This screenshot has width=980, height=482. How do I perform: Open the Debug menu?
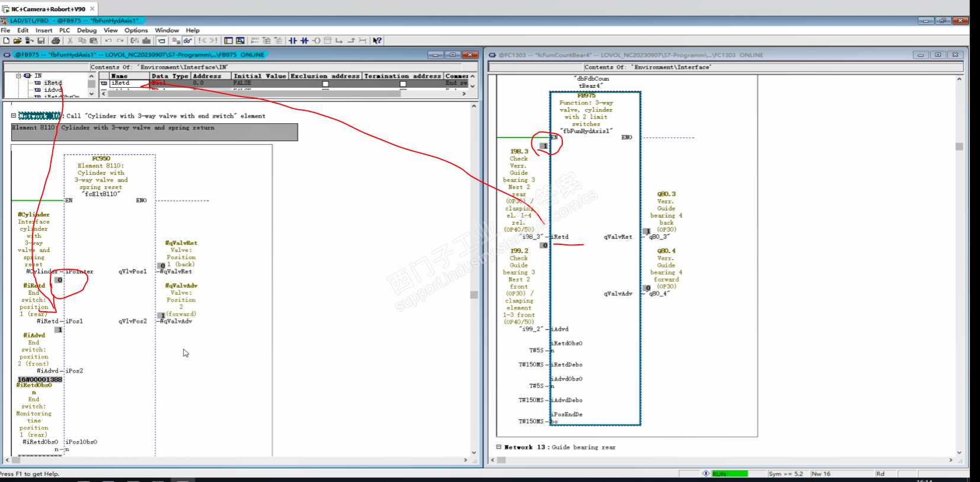(87, 30)
